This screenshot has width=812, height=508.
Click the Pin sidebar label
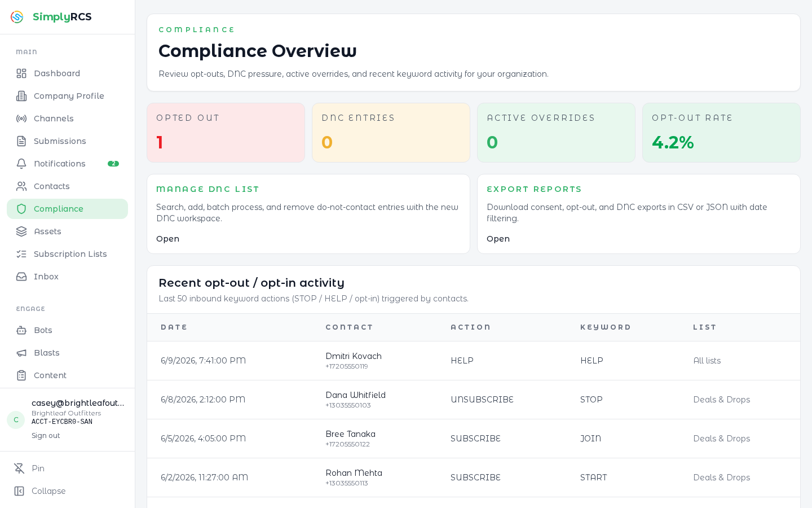pyautogui.click(x=38, y=468)
